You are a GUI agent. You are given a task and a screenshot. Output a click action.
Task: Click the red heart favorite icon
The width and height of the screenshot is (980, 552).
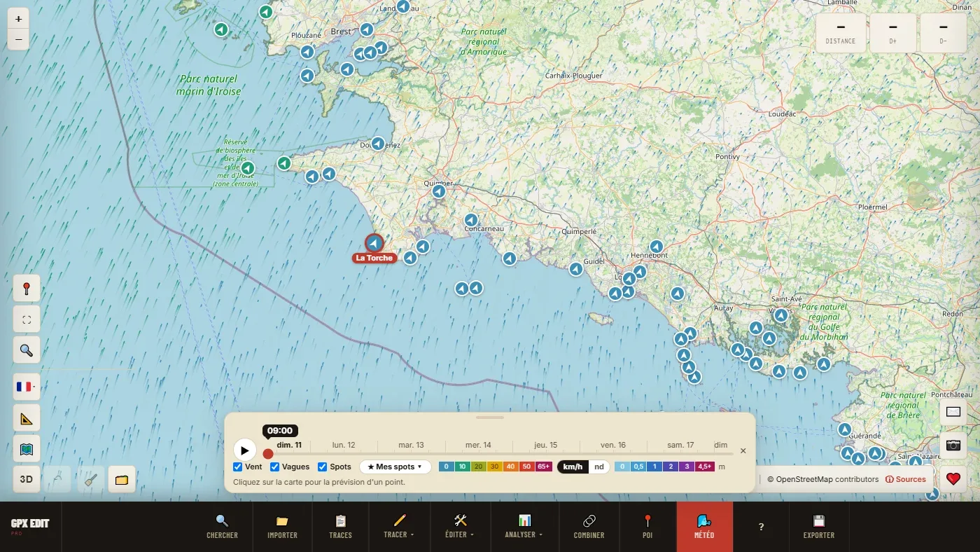coord(953,479)
